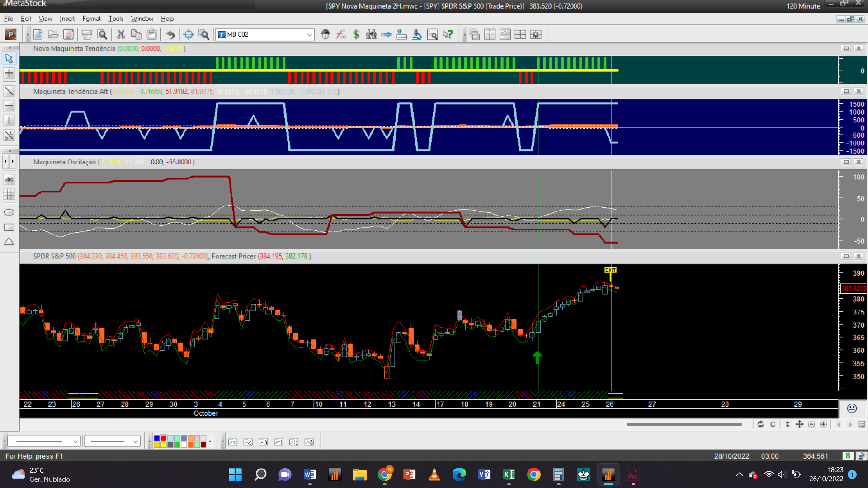The height and width of the screenshot is (488, 868).
Task: Toggle maximize on Nova Maquineta Tendência pane
Action: click(x=846, y=48)
